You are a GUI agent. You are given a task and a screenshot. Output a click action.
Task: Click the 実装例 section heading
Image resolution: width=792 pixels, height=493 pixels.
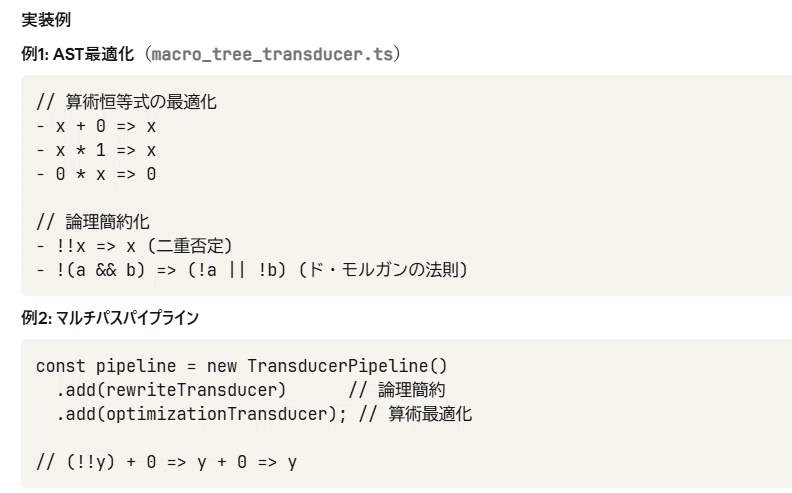46,20
